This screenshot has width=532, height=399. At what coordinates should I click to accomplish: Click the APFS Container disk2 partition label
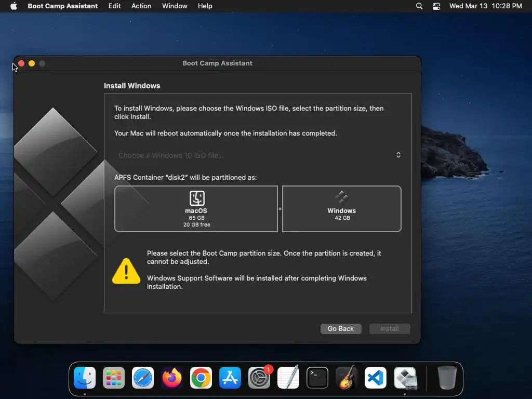pos(185,178)
